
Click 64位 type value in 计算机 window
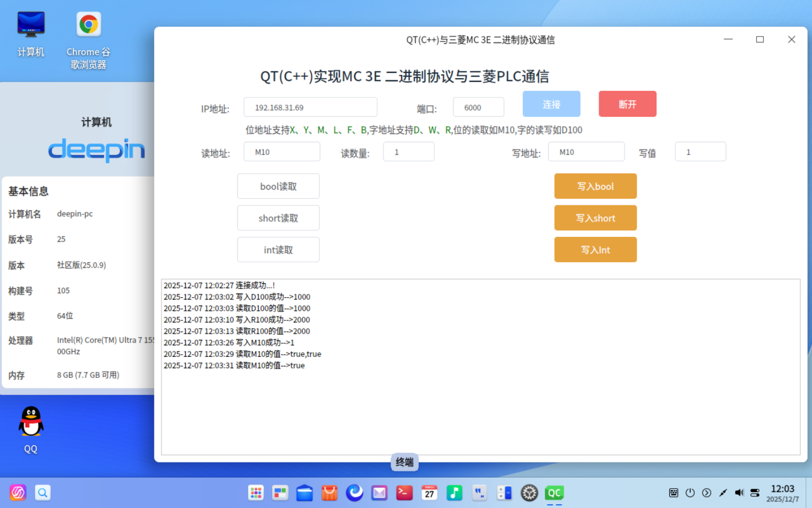[x=65, y=316]
